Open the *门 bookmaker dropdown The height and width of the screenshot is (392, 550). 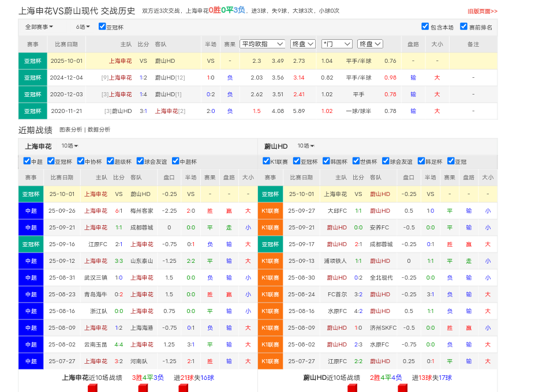tap(336, 44)
